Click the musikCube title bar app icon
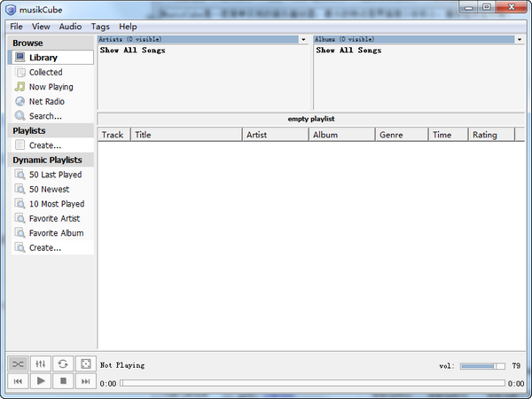This screenshot has height=399, width=532. (x=11, y=10)
